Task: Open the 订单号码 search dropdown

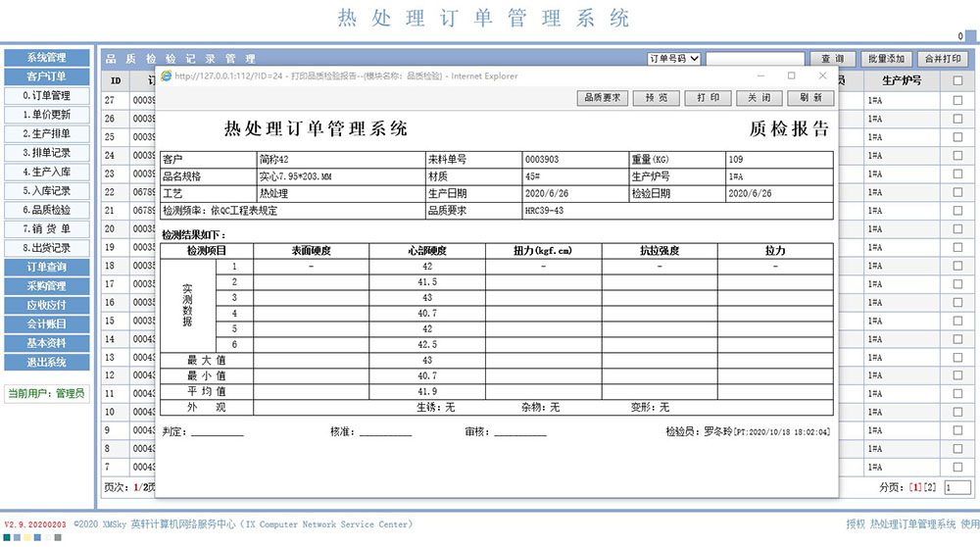Action: tap(674, 59)
